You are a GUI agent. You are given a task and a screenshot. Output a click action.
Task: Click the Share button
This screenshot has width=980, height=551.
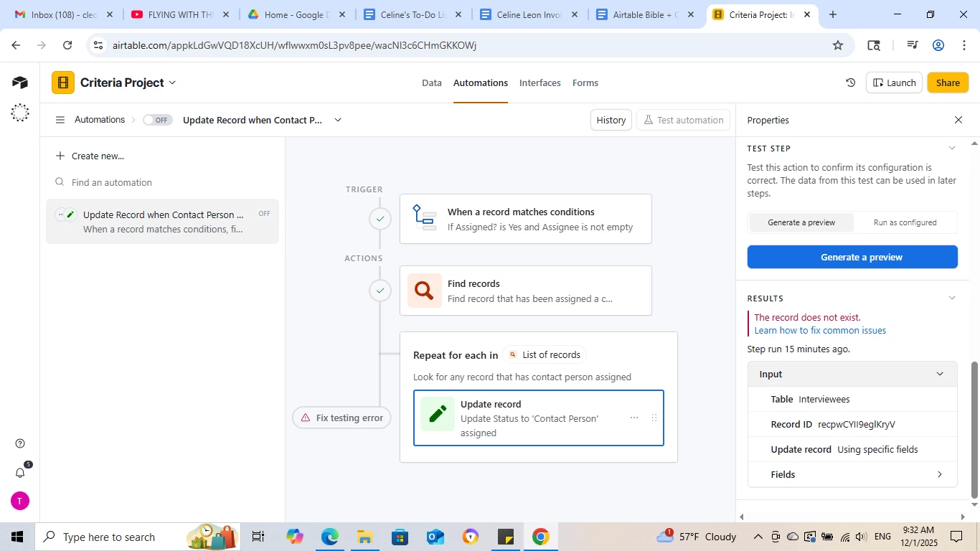click(948, 83)
